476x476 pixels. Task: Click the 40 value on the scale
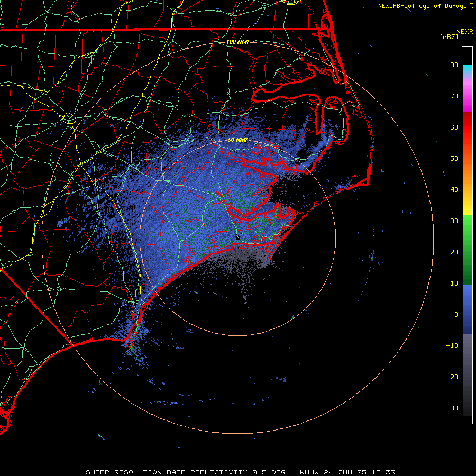pyautogui.click(x=454, y=190)
